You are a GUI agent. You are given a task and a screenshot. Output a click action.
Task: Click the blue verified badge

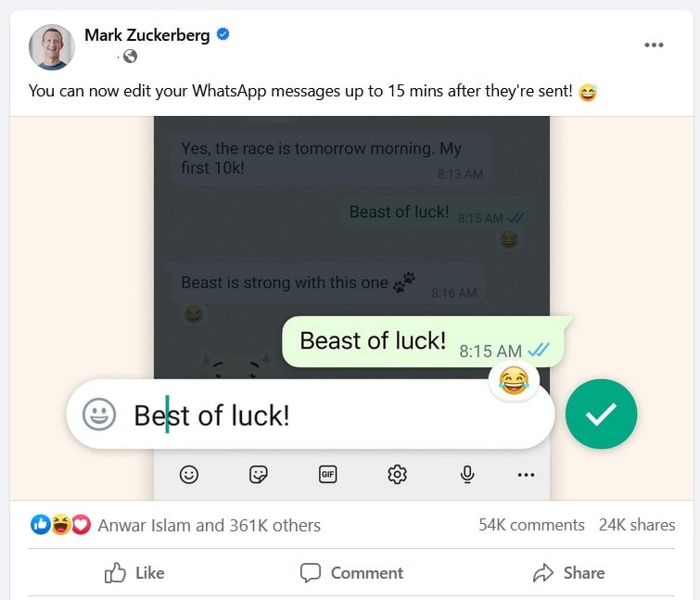tap(223, 34)
